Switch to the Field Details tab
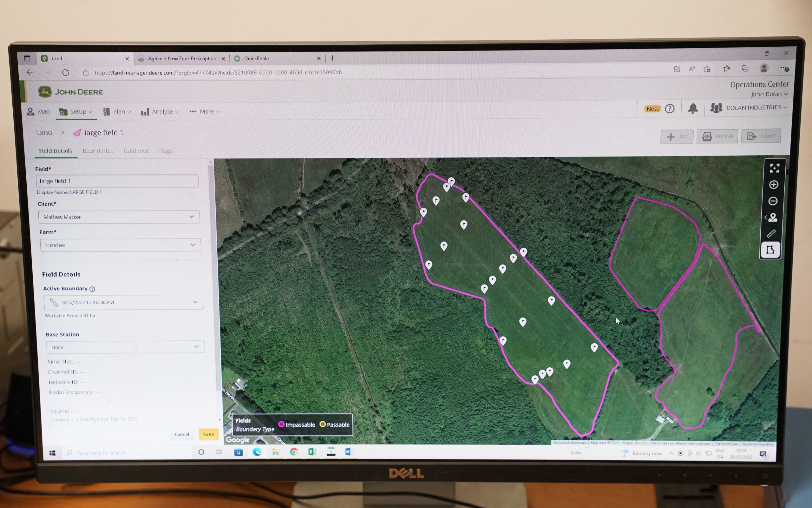Screen dimensions: 812x508 (56, 151)
